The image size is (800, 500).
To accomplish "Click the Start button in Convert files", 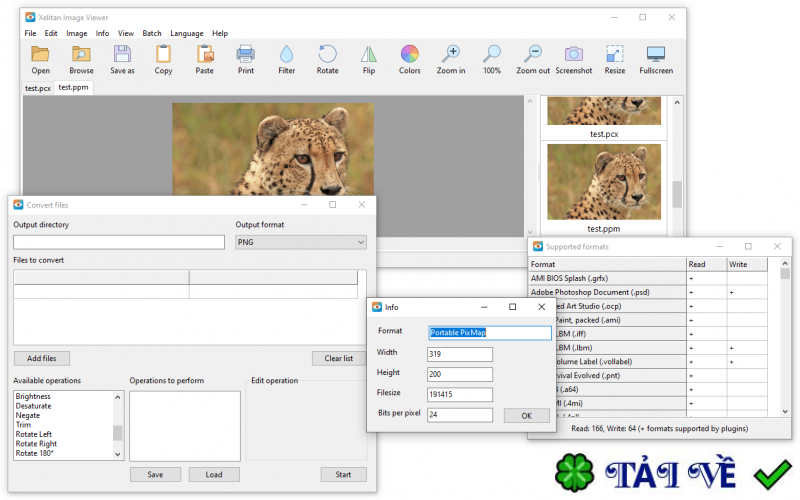I will pyautogui.click(x=343, y=474).
